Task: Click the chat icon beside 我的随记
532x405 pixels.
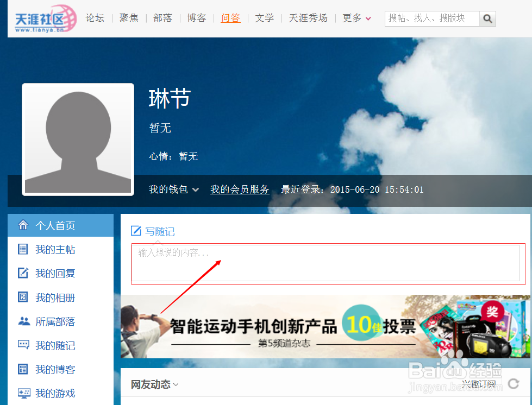Action: 23,345
